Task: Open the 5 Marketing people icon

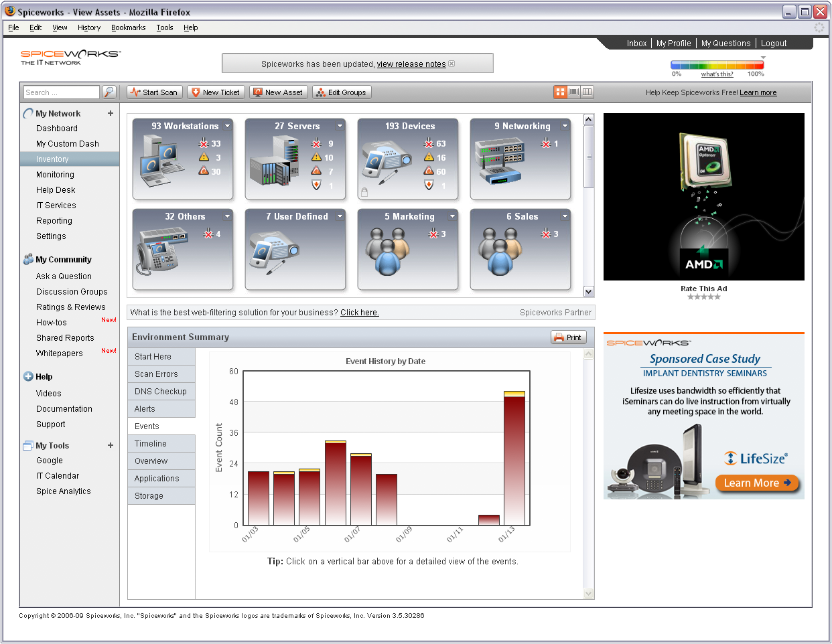Action: click(387, 252)
